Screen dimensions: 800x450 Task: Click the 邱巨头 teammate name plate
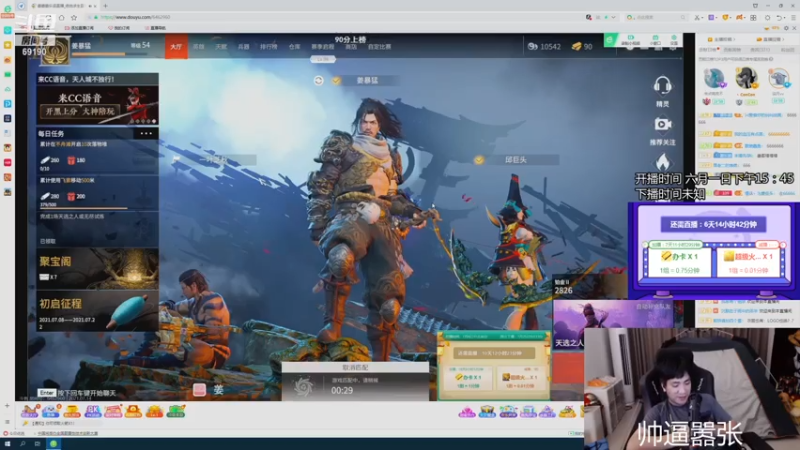pyautogui.click(x=515, y=160)
